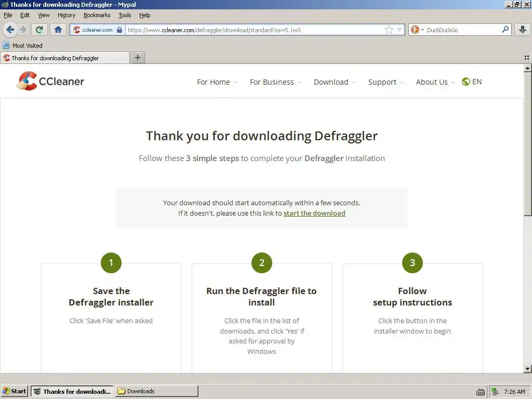Click the scrollbar up arrow
Viewport: 532px width, 399px height.
click(x=528, y=68)
